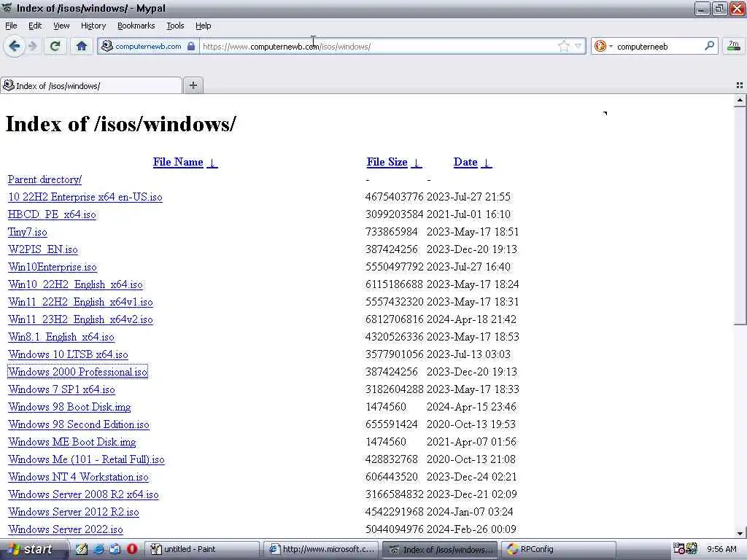747x560 pixels.
Task: Click the arrow next to Date
Action: (x=486, y=163)
